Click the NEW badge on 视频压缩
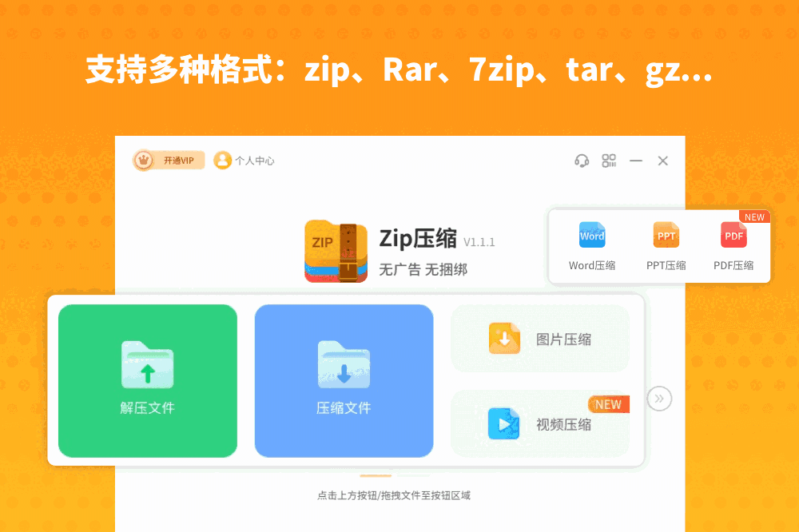The image size is (799, 532). pos(608,404)
